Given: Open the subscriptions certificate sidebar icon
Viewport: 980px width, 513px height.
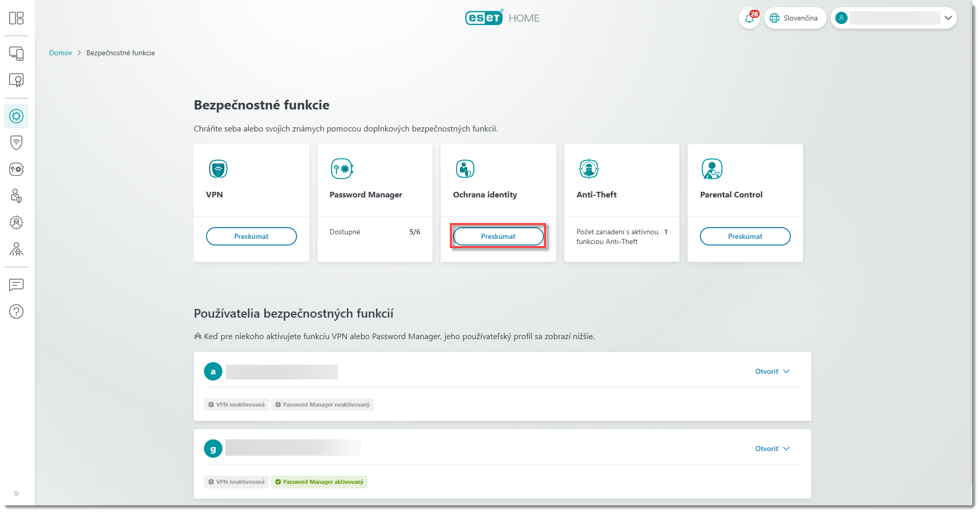Looking at the screenshot, I should (16, 80).
